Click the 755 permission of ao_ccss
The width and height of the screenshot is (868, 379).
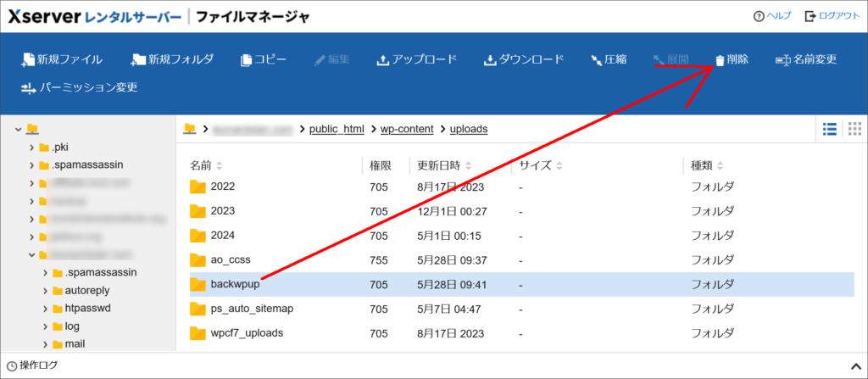point(379,259)
